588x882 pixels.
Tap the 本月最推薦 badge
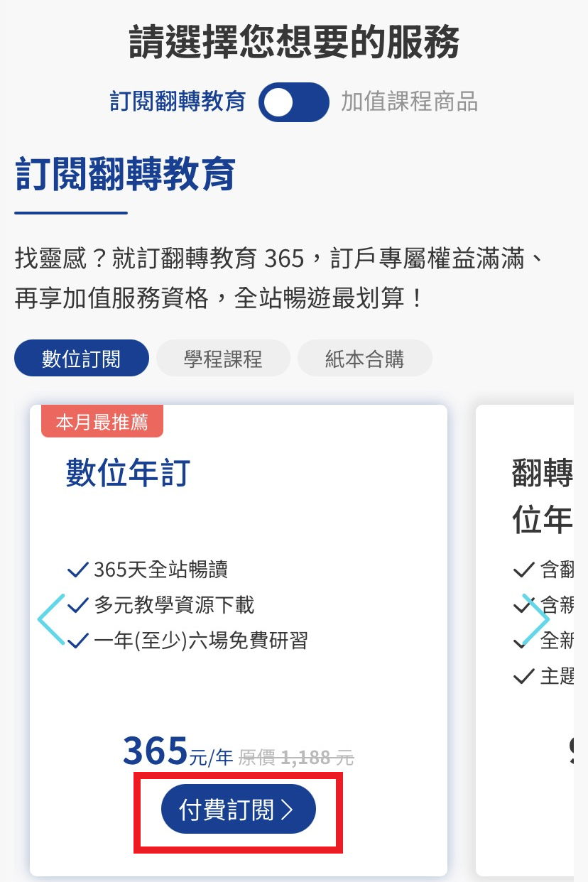pyautogui.click(x=102, y=422)
